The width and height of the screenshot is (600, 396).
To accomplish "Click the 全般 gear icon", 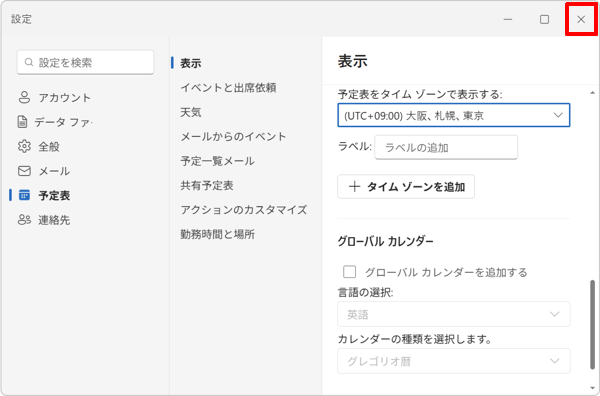I will (24, 147).
